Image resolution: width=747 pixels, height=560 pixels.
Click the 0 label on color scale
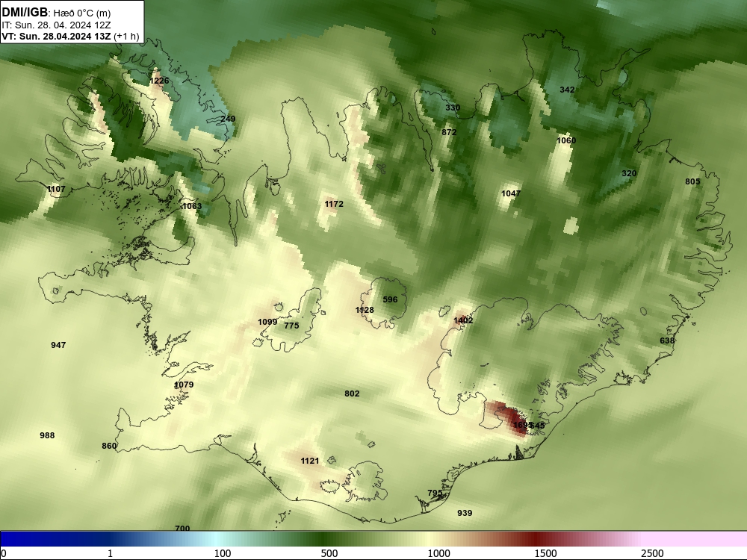4,553
